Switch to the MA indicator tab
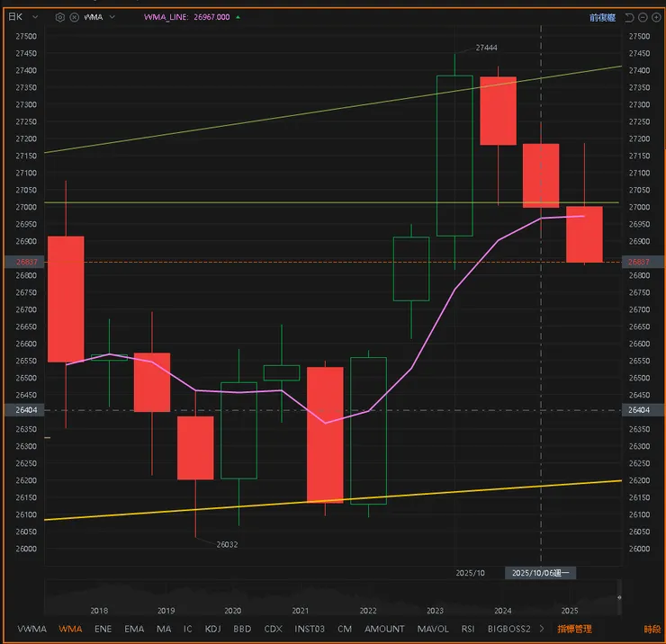 pos(164,629)
